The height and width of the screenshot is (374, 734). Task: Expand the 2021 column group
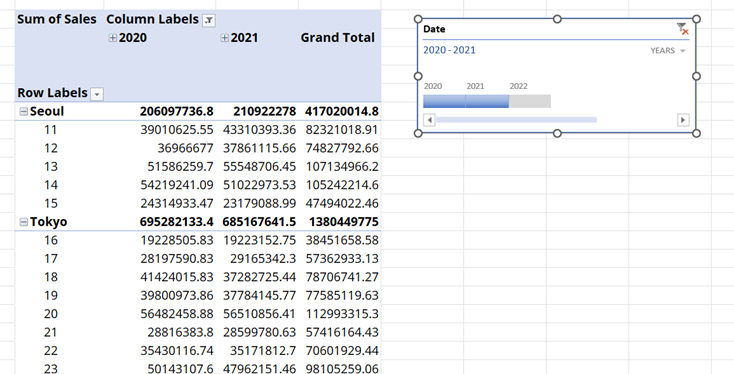224,38
